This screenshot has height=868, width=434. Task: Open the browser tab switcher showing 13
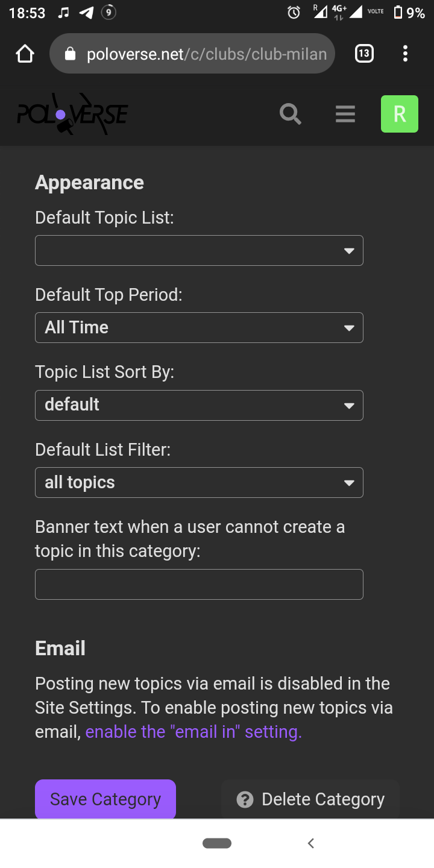364,54
